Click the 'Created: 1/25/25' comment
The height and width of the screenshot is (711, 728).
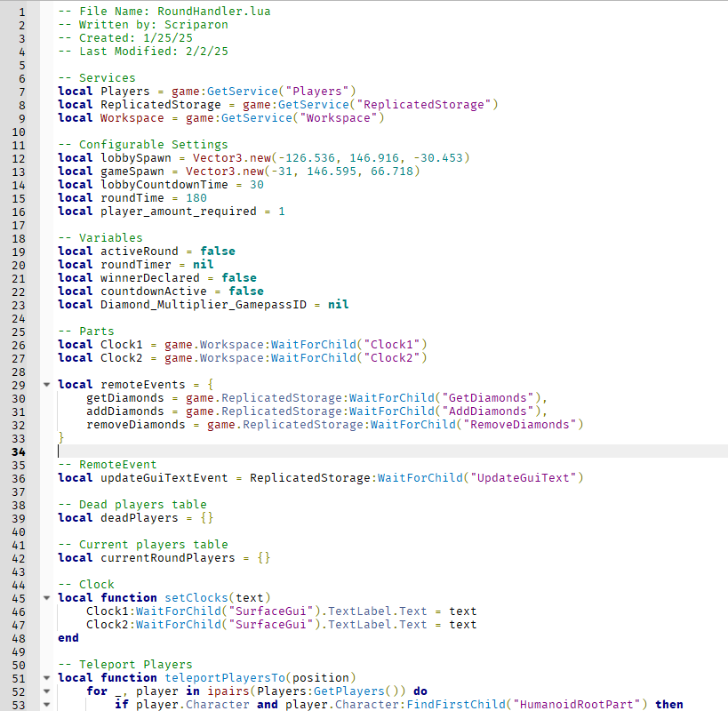coord(125,38)
